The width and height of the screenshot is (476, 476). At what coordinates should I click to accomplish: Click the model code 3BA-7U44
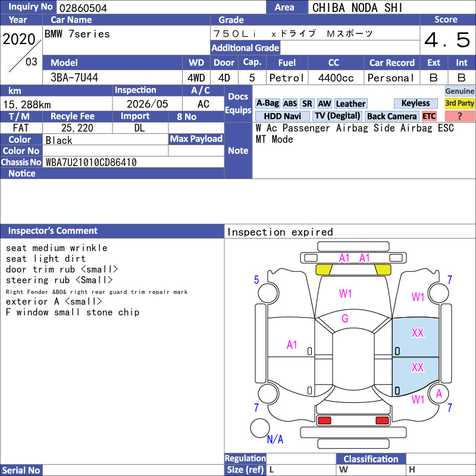point(74,77)
